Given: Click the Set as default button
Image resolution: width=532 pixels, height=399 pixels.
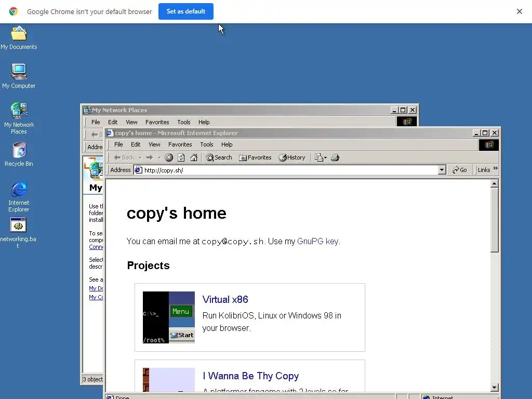Looking at the screenshot, I should tap(186, 11).
